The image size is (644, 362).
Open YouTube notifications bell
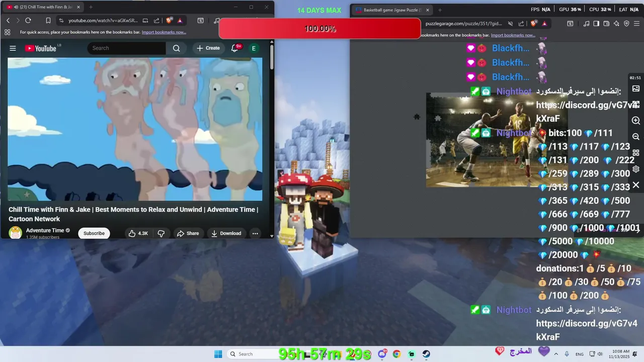[x=234, y=48]
